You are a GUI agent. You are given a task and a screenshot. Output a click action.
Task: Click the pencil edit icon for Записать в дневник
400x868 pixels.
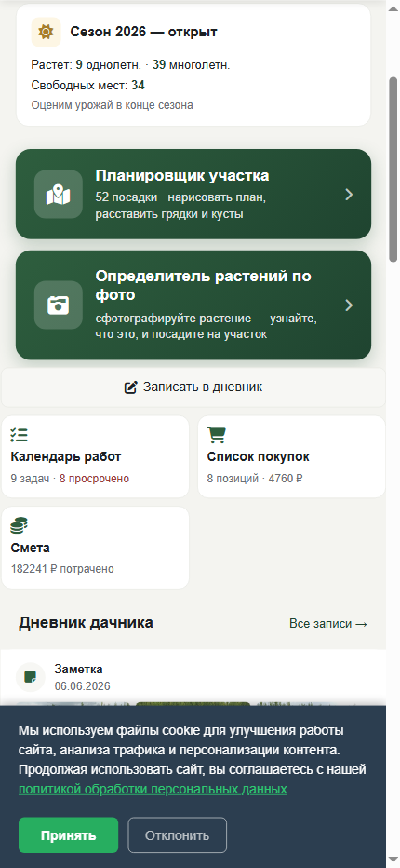tap(130, 387)
